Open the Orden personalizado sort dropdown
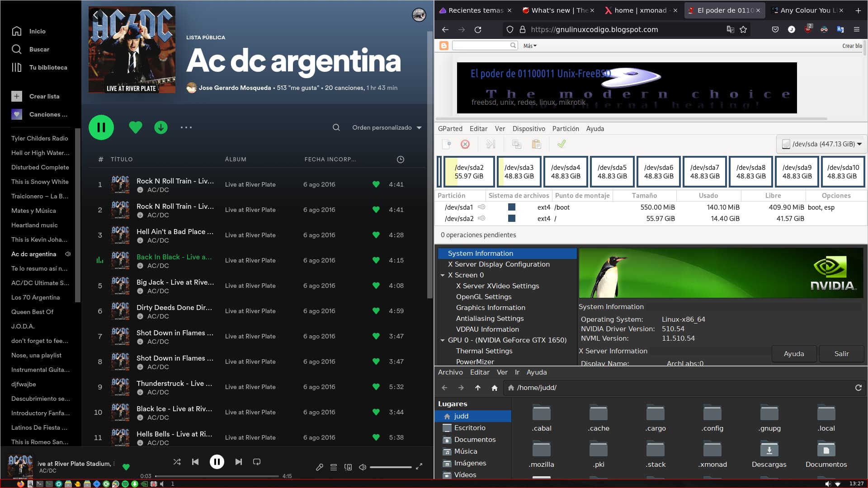 (x=387, y=127)
